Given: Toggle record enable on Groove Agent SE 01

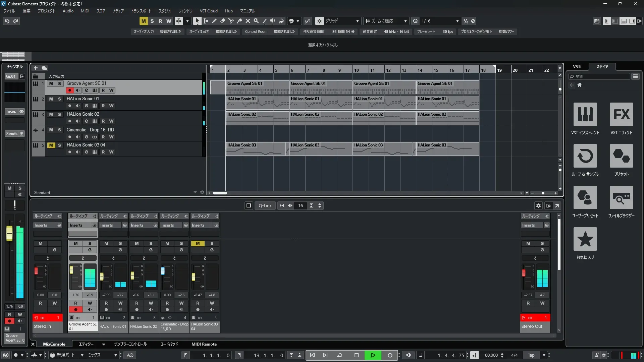Looking at the screenshot, I should [x=69, y=90].
